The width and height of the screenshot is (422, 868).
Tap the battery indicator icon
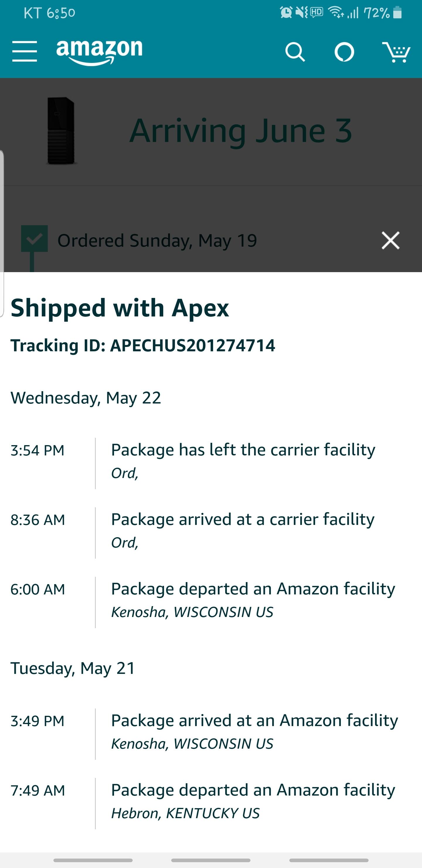click(397, 13)
